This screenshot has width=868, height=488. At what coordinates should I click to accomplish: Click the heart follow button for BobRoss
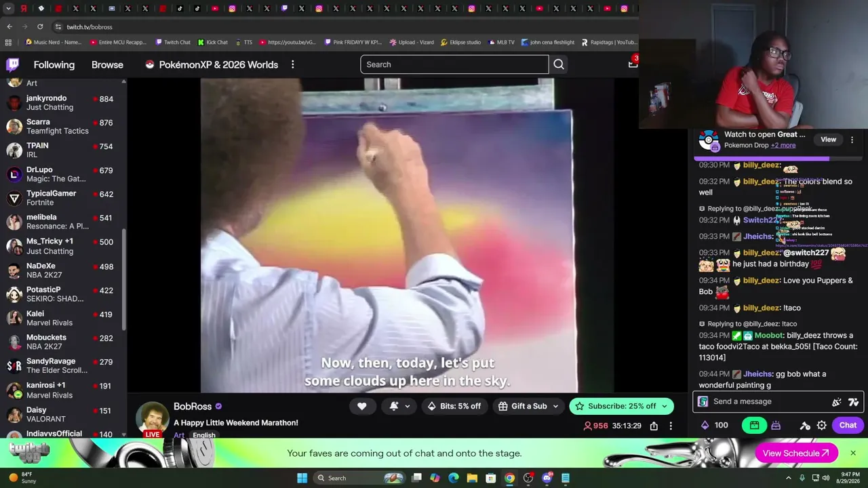362,406
